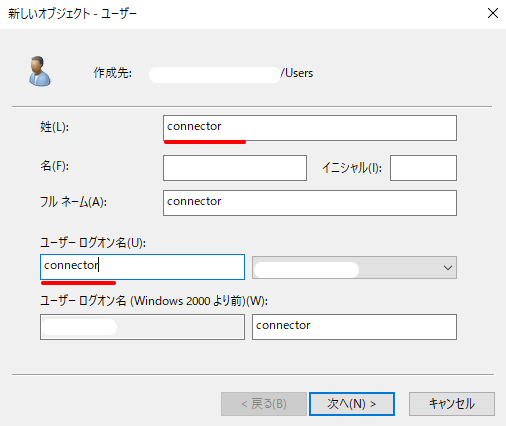Viewport: 506px width, 426px height.
Task: Select the フル ネーム(A) text field
Action: (x=310, y=203)
